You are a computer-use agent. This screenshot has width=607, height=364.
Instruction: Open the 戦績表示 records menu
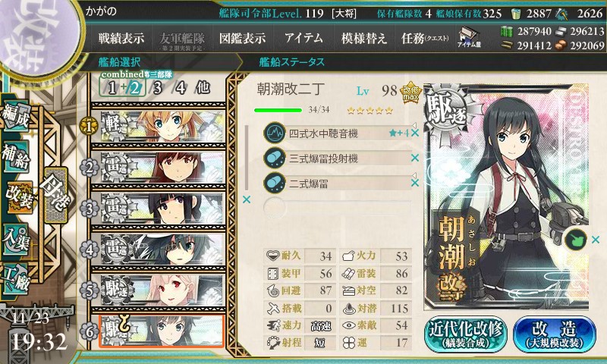point(121,38)
